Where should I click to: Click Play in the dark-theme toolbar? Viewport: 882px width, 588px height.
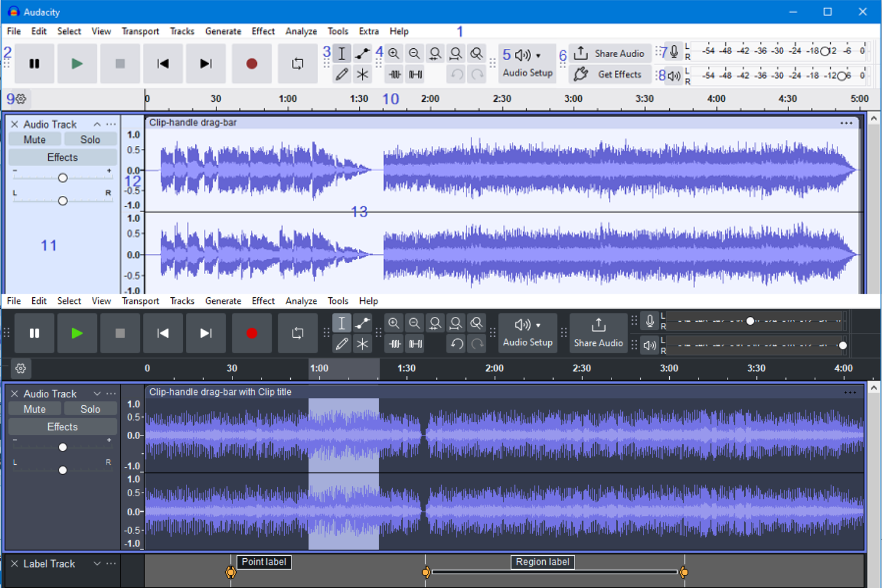coord(77,334)
